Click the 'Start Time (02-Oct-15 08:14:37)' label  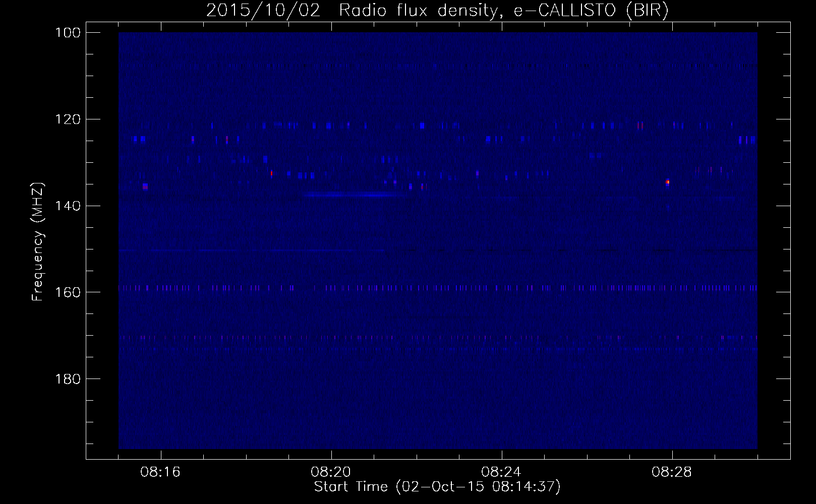coord(437,487)
